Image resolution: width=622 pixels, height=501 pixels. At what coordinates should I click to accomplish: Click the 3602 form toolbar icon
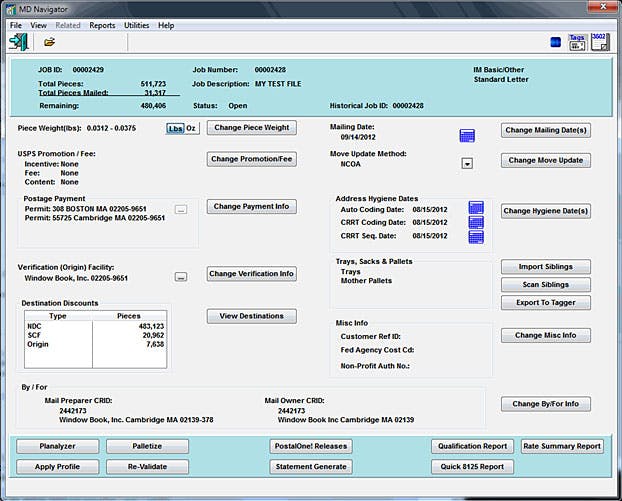[x=599, y=41]
